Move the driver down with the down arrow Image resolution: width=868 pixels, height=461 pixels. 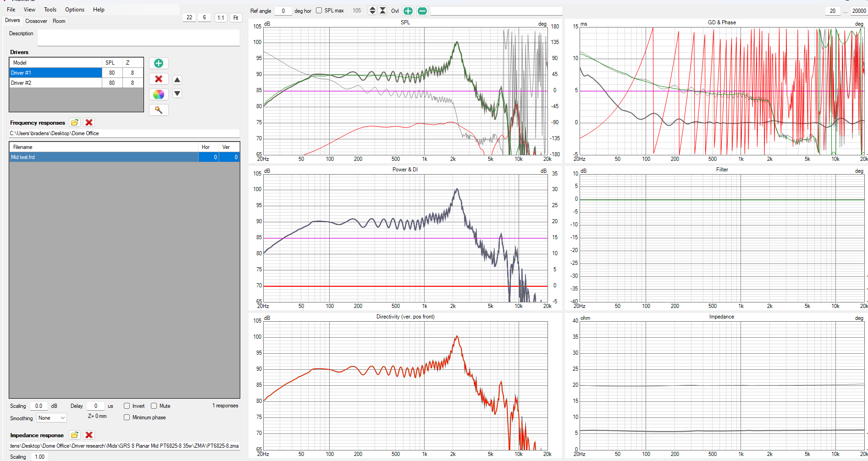tap(177, 93)
